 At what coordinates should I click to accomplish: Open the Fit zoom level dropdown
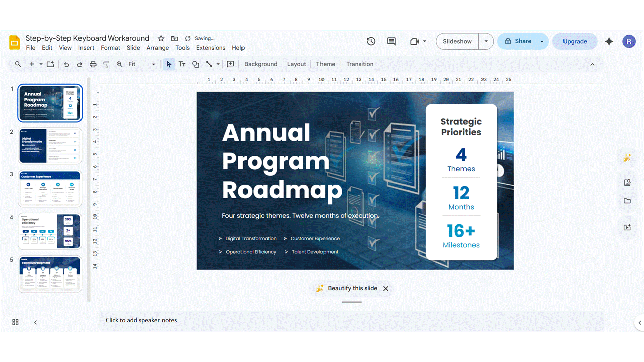[142, 64]
